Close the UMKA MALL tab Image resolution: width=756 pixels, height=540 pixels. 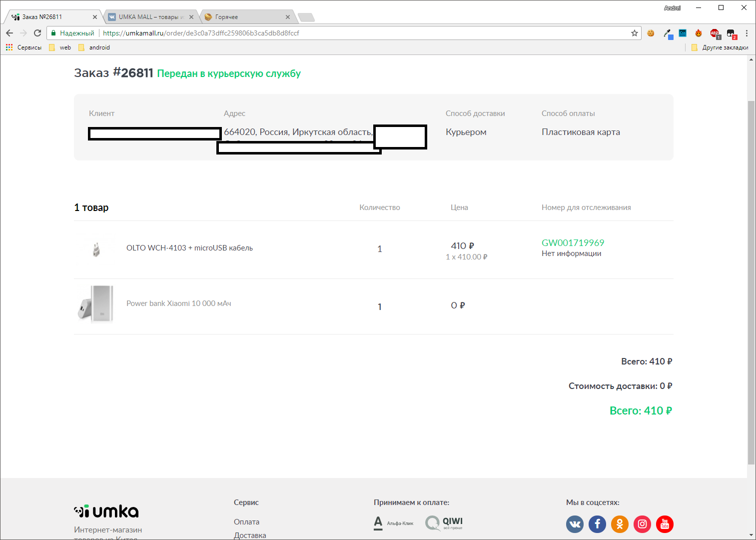[x=191, y=17]
